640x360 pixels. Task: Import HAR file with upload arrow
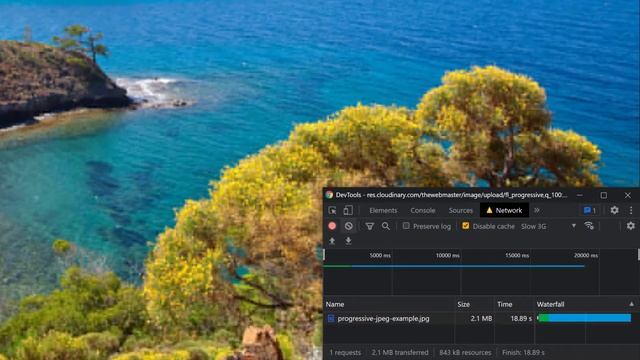click(x=332, y=241)
